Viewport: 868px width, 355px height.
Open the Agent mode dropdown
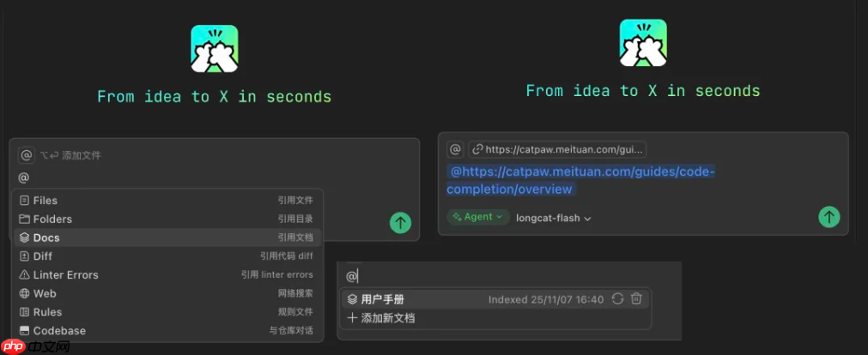(x=478, y=217)
